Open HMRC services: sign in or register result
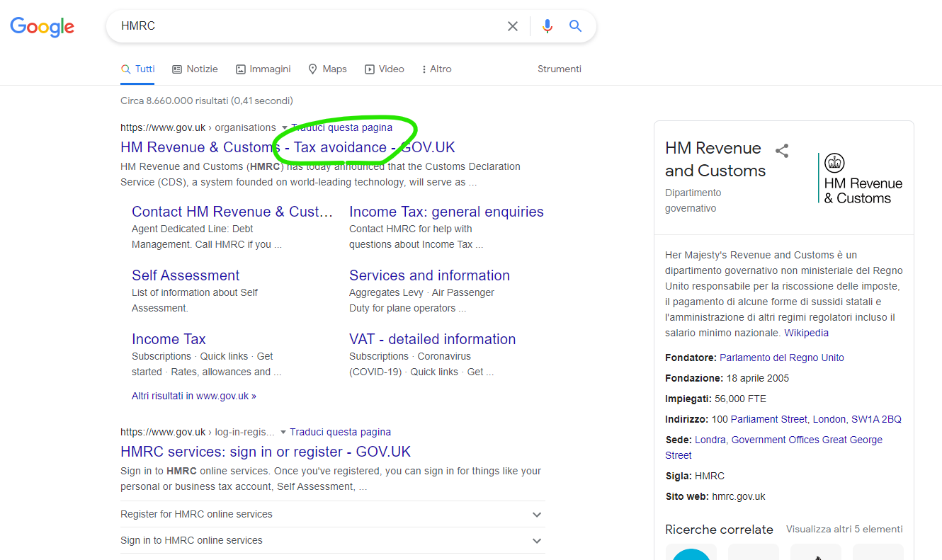Viewport: 942px width, 560px height. [266, 452]
